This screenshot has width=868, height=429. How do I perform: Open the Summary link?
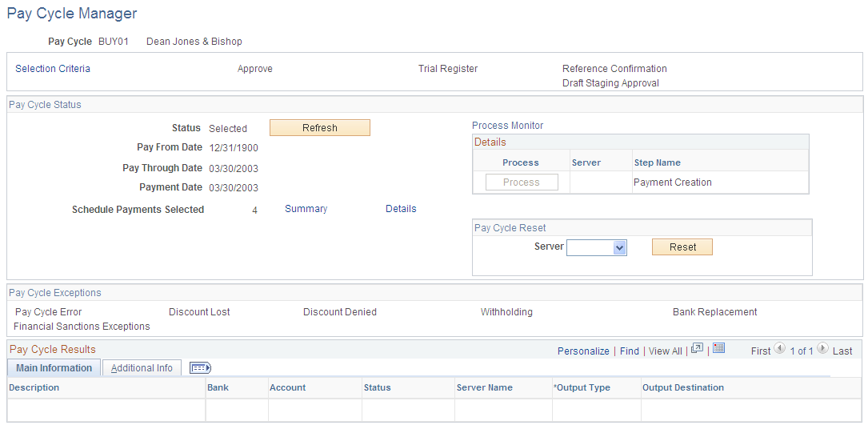306,209
